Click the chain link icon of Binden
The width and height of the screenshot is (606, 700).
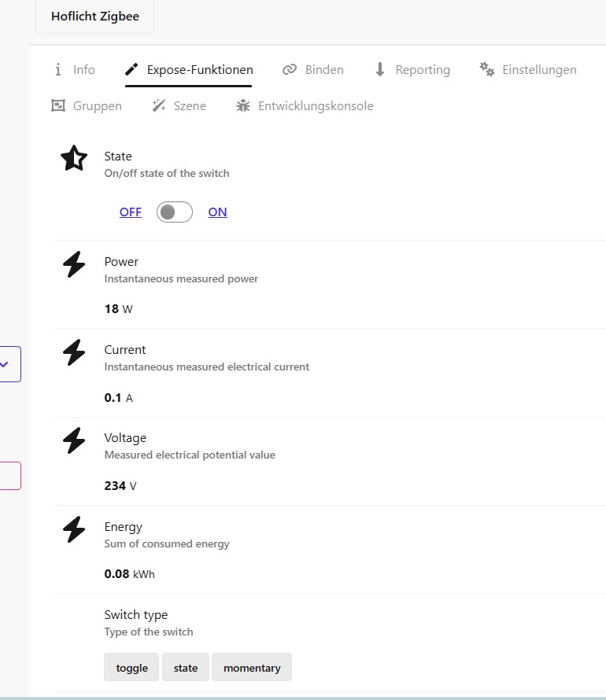coord(290,69)
